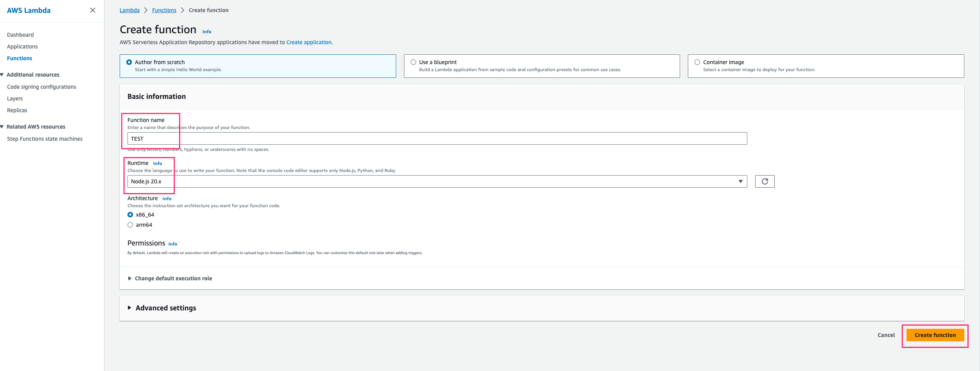Viewport: 980px width, 371px height.
Task: Choose arm64 architecture
Action: (x=130, y=225)
